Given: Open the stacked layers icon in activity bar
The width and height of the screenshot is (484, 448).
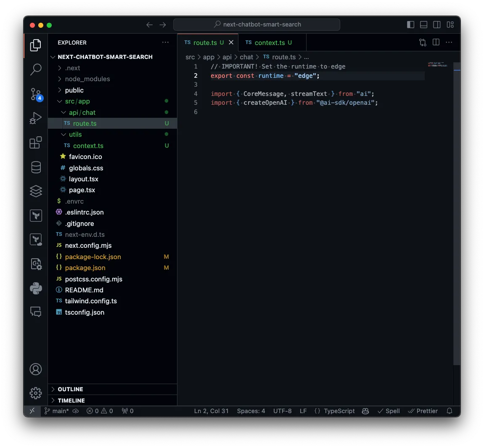Looking at the screenshot, I should [x=36, y=191].
